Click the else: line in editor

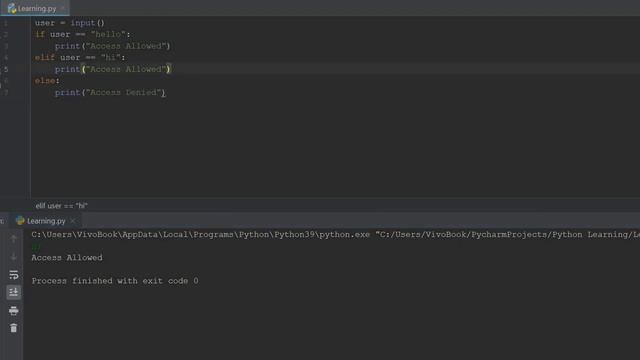pyautogui.click(x=47, y=81)
